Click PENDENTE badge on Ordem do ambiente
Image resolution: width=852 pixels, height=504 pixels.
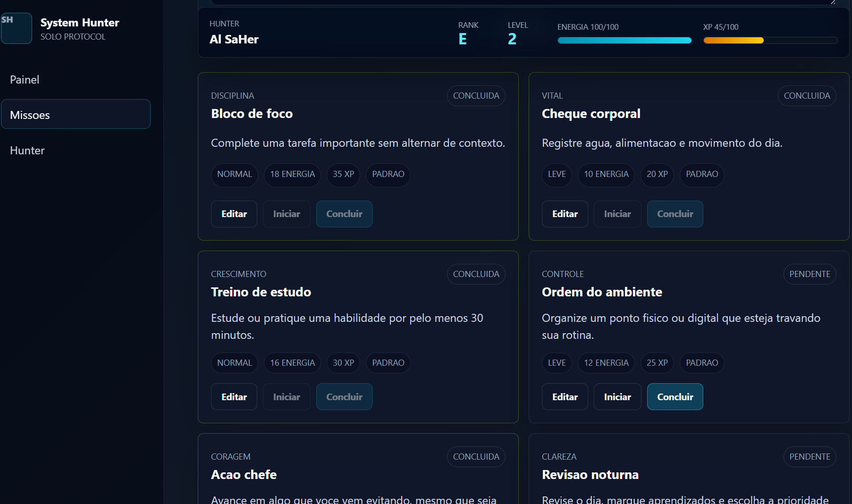[810, 274]
